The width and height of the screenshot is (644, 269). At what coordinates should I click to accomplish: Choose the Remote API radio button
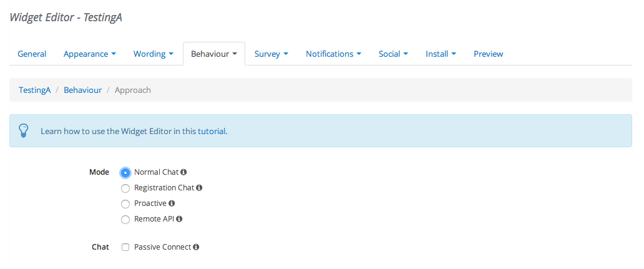(x=125, y=219)
